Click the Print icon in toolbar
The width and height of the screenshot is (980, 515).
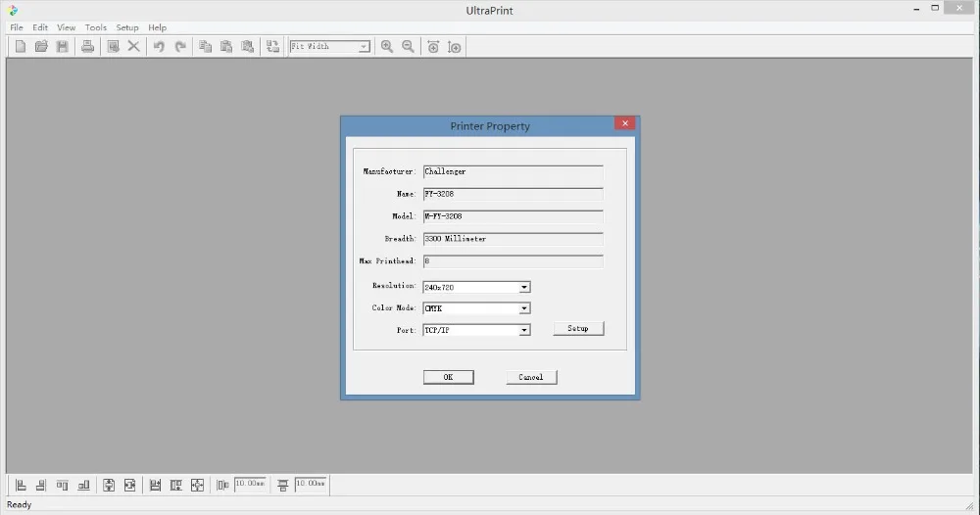(87, 46)
